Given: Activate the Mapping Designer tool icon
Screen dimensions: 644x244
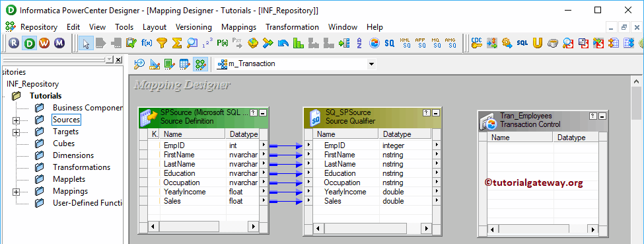Looking at the screenshot, I should click(200, 63).
